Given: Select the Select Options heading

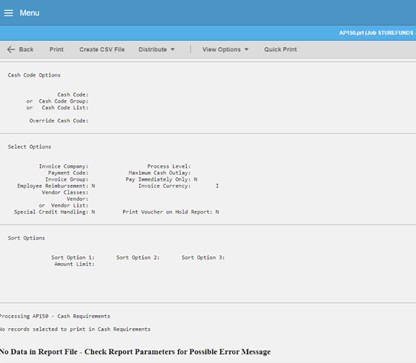Looking at the screenshot, I should pyautogui.click(x=29, y=147).
